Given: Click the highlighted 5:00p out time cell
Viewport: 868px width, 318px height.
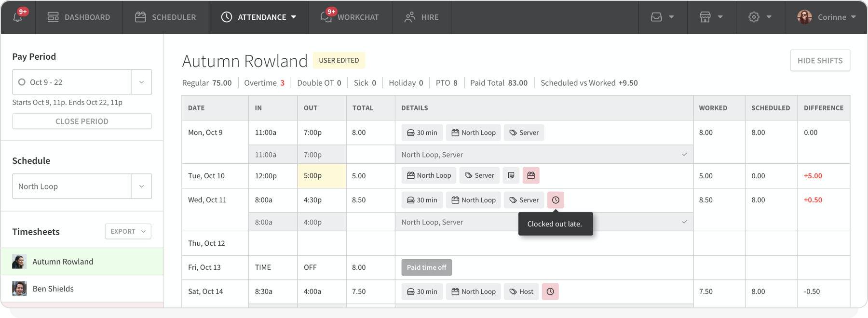Looking at the screenshot, I should pos(322,176).
